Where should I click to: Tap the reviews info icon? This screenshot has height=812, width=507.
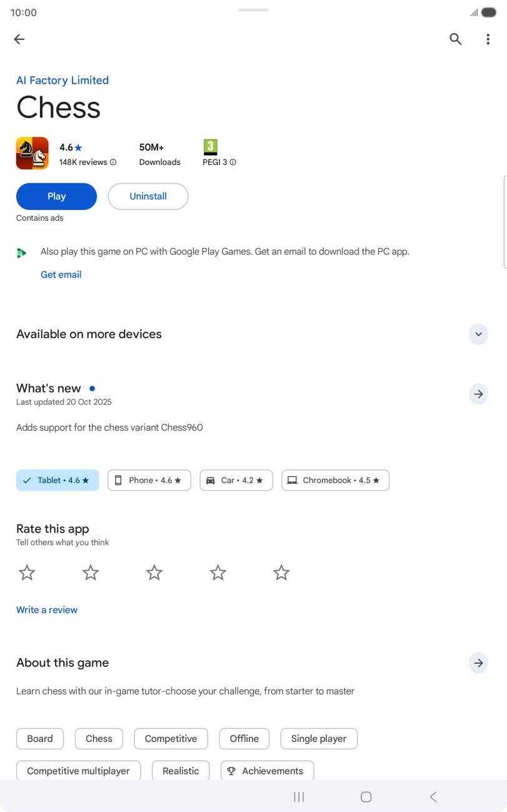(113, 163)
